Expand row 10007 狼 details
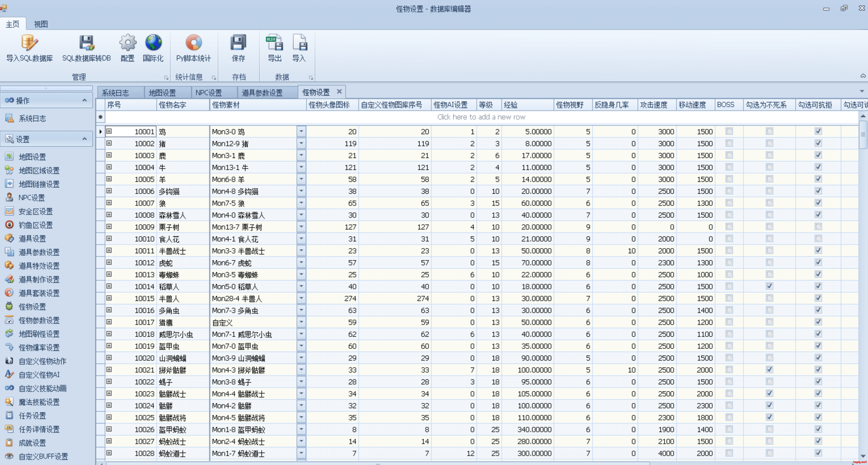868x465 pixels. point(109,203)
